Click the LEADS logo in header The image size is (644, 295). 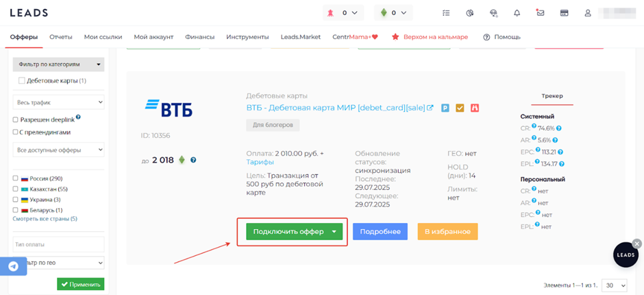(29, 13)
